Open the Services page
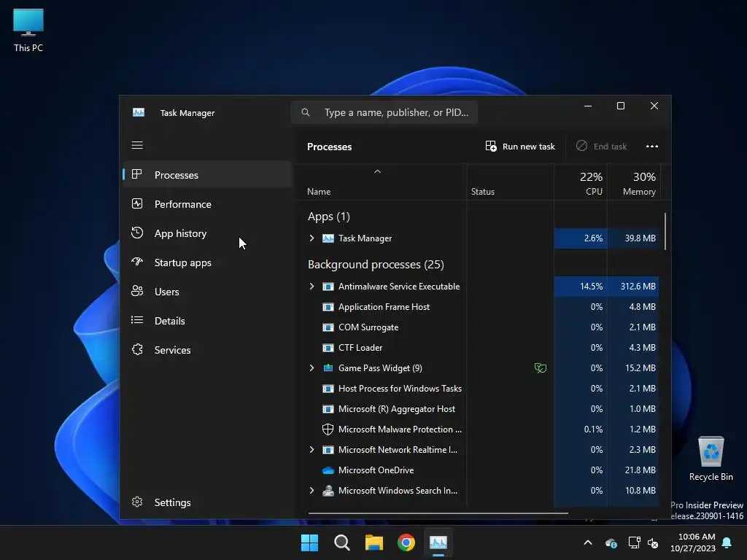This screenshot has width=747, height=560. [207, 350]
